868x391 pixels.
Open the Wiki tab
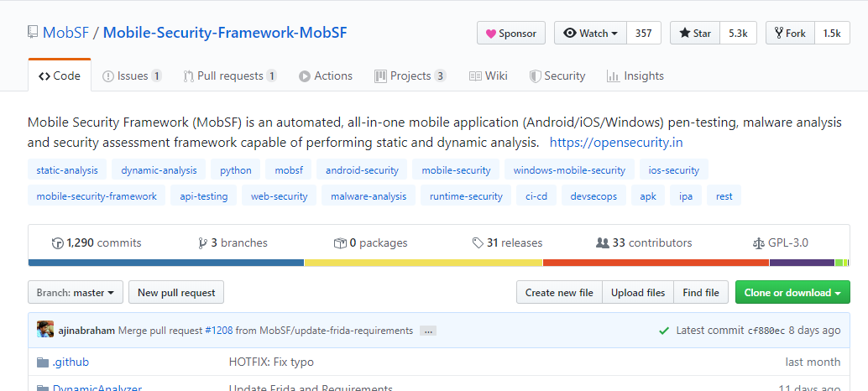(x=489, y=76)
